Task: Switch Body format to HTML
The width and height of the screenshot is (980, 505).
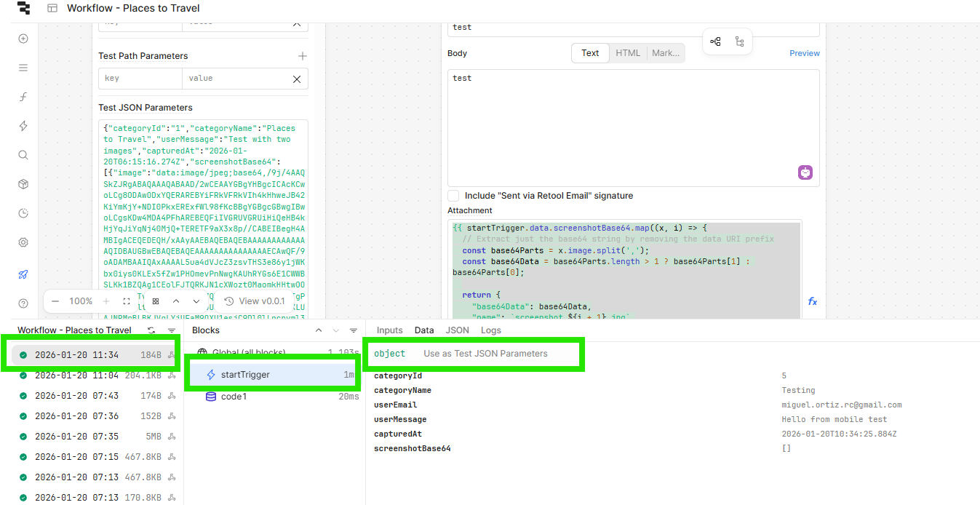Action: point(628,53)
